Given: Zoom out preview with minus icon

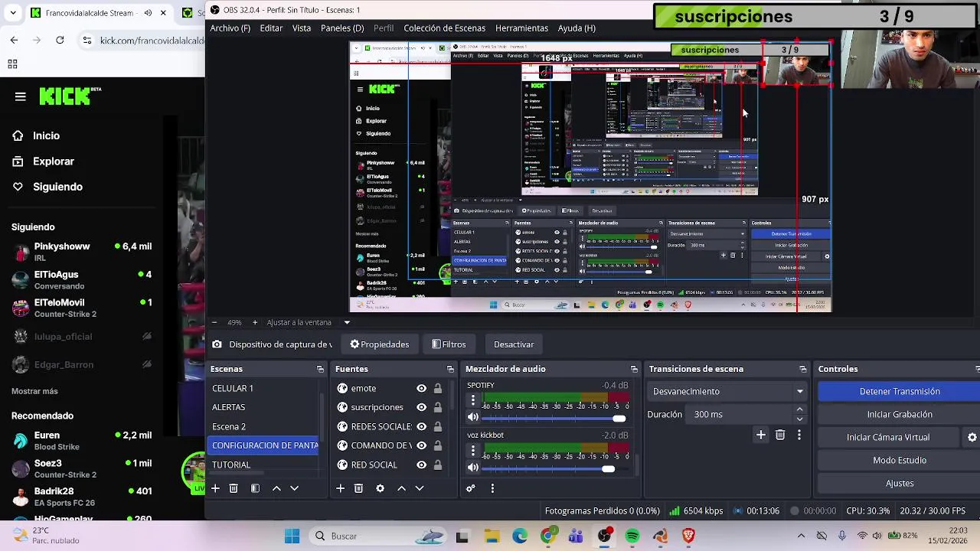Looking at the screenshot, I should click(214, 322).
